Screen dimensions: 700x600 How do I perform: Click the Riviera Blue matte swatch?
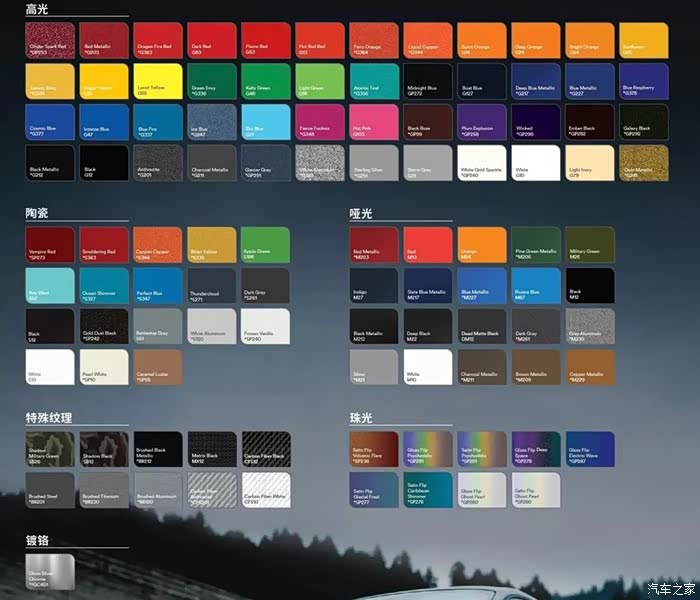536,286
